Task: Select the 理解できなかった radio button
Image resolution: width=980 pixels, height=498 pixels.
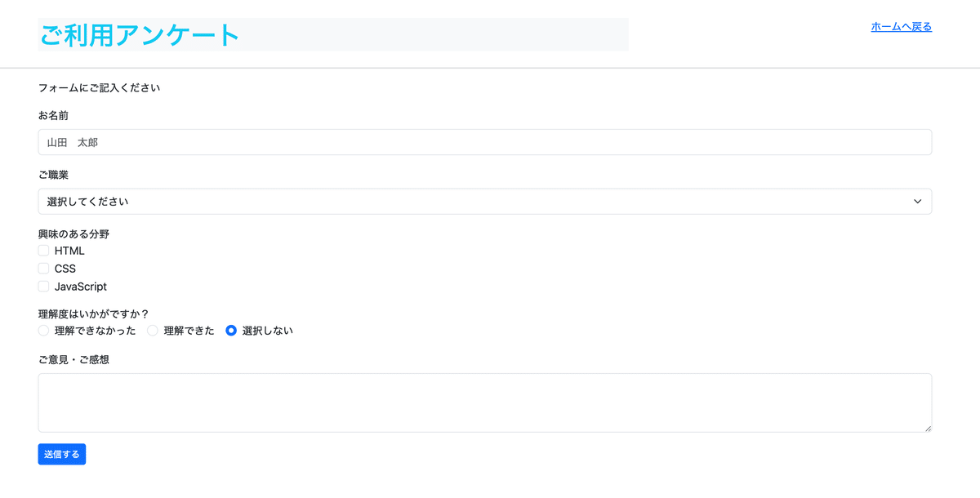Action: click(42, 330)
